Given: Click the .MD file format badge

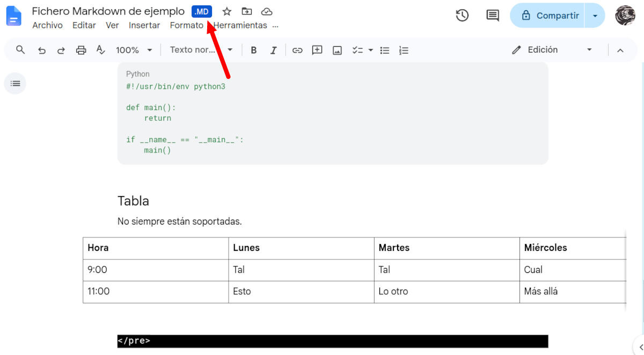Looking at the screenshot, I should pos(202,11).
